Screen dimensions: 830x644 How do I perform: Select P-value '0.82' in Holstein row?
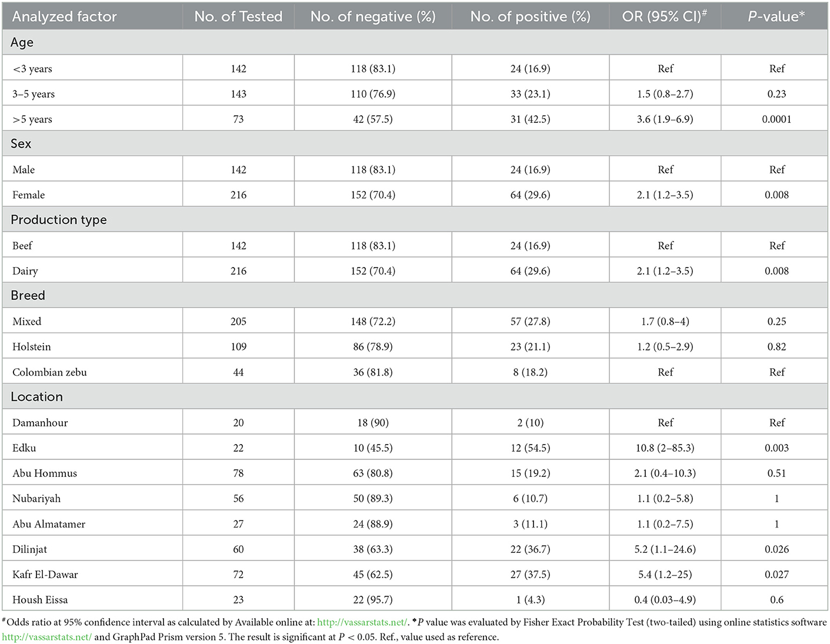coord(776,347)
